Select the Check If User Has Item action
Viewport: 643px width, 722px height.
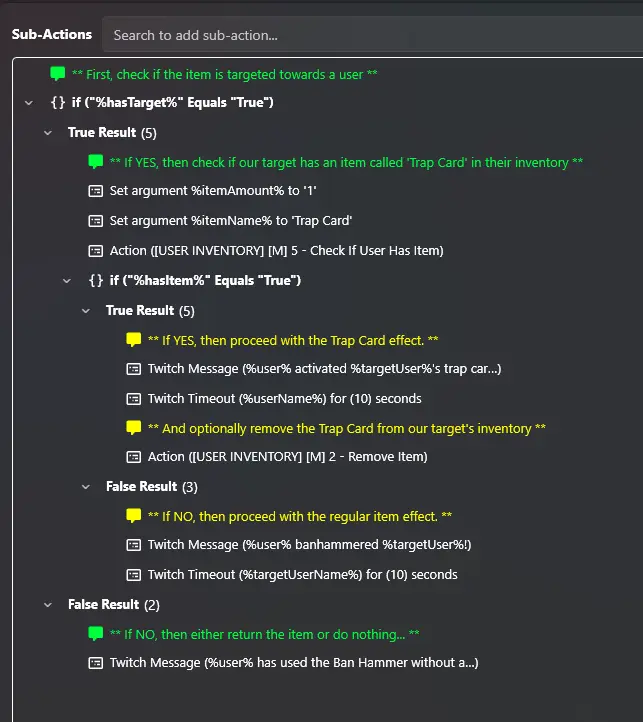pyautogui.click(x=276, y=251)
